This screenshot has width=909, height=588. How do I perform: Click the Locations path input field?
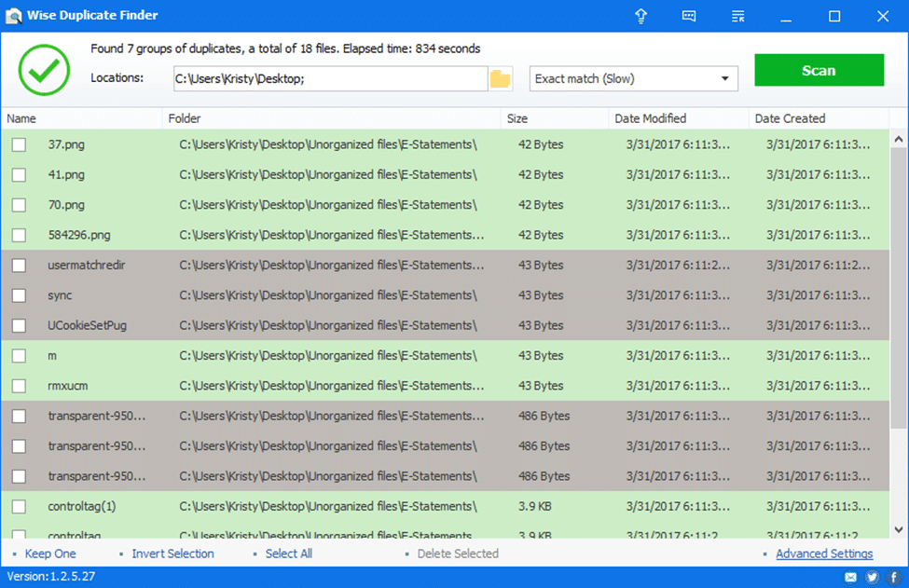(x=330, y=79)
